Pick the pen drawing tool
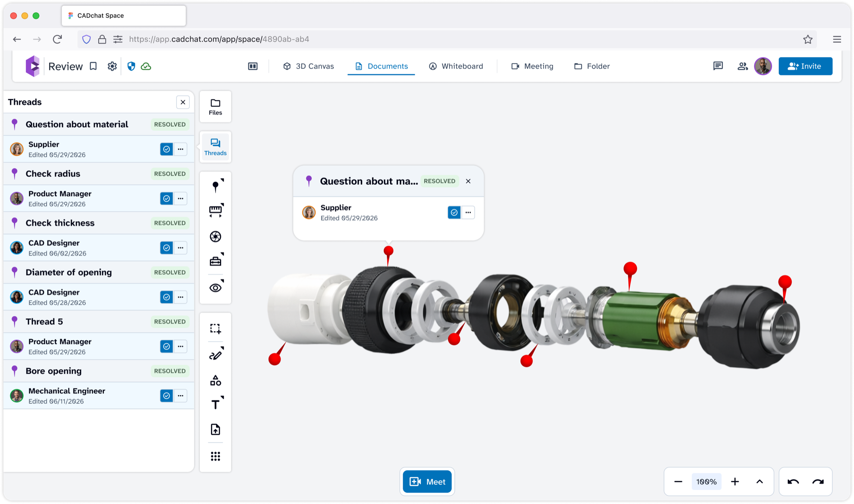Viewport: 854px width, 504px height. click(x=216, y=355)
